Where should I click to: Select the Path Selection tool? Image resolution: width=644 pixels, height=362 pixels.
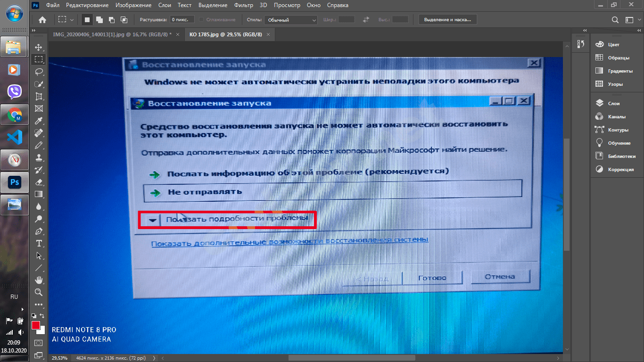(x=39, y=255)
